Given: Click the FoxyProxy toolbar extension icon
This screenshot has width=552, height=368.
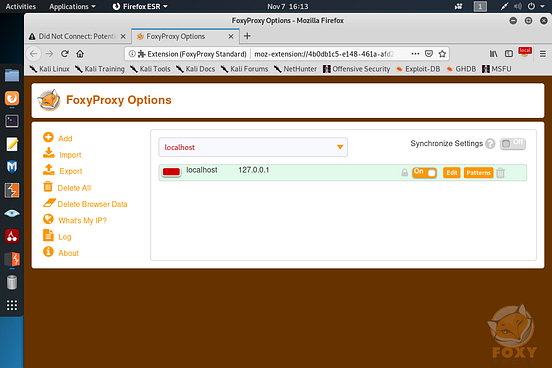Looking at the screenshot, I should [x=525, y=53].
